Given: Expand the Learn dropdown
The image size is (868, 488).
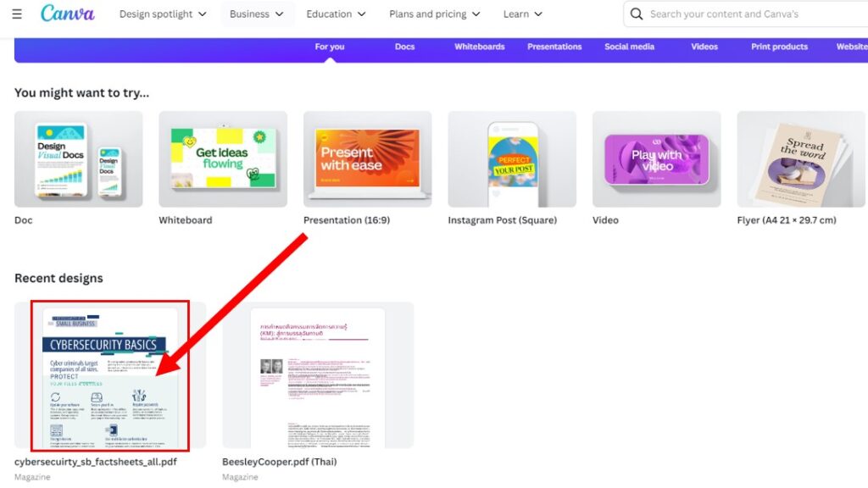Looking at the screenshot, I should [522, 14].
